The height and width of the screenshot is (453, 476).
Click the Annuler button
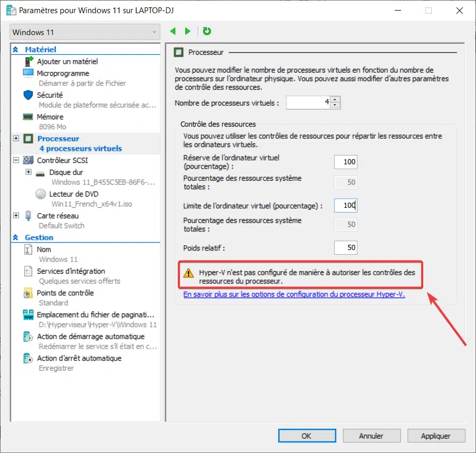tap(372, 436)
